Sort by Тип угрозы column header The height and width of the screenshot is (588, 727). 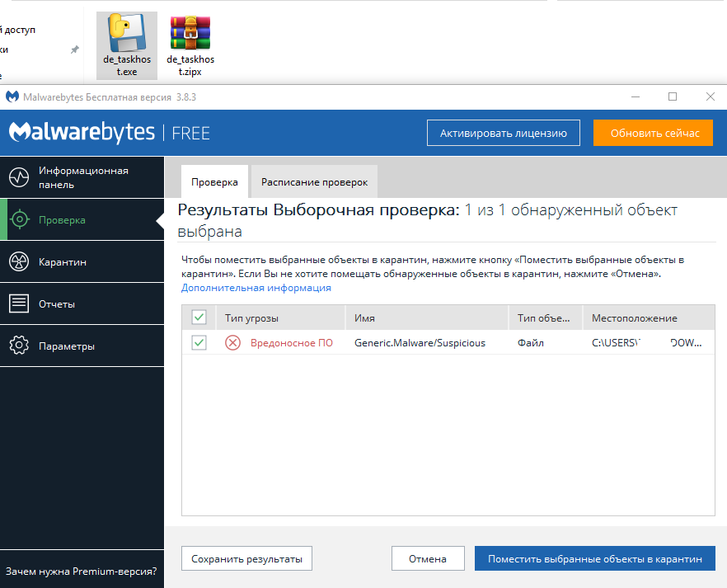coord(281,318)
